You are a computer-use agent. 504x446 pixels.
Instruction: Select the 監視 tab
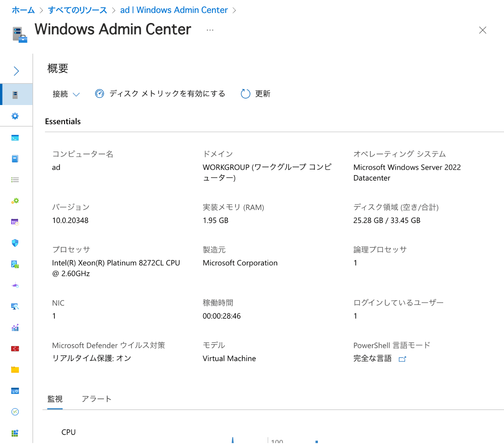55,399
